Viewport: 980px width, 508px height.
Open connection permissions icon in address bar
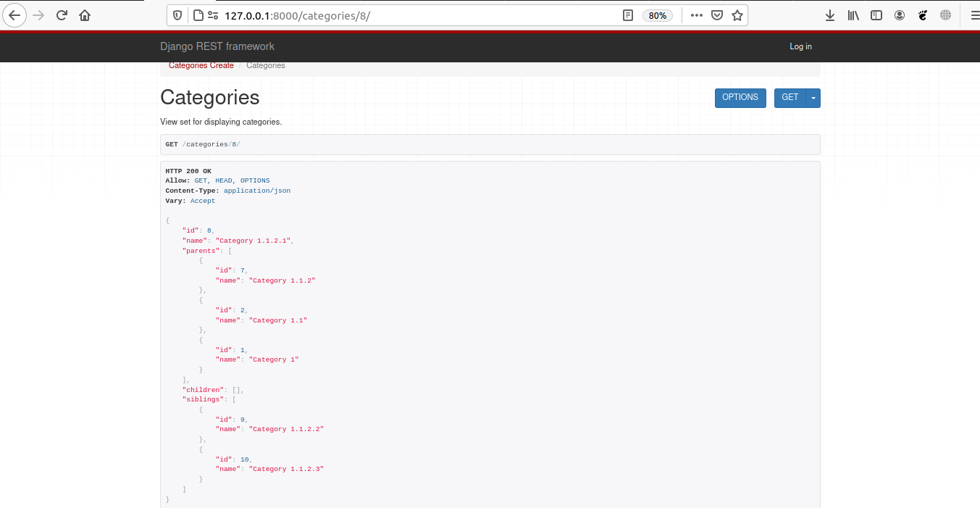coord(213,15)
